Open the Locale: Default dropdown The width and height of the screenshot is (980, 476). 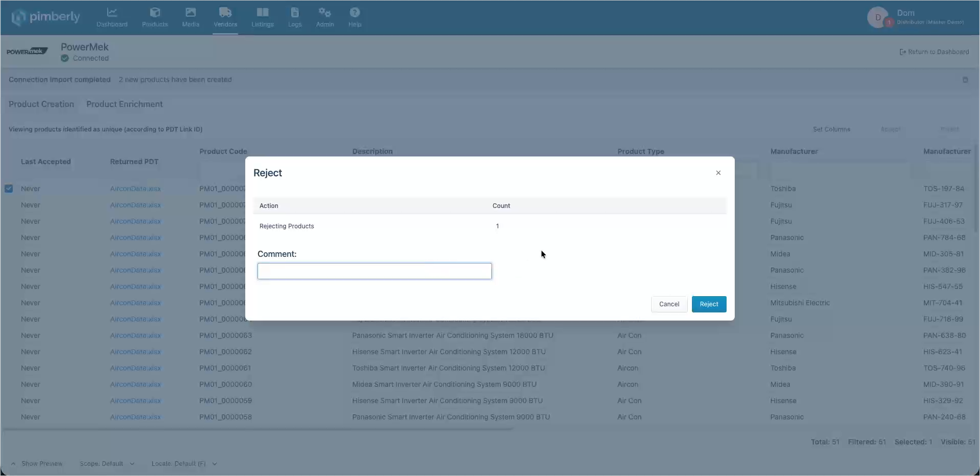click(x=184, y=464)
